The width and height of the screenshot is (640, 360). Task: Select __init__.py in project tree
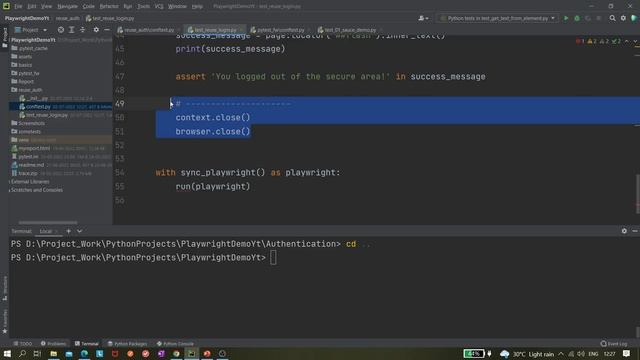click(37, 98)
